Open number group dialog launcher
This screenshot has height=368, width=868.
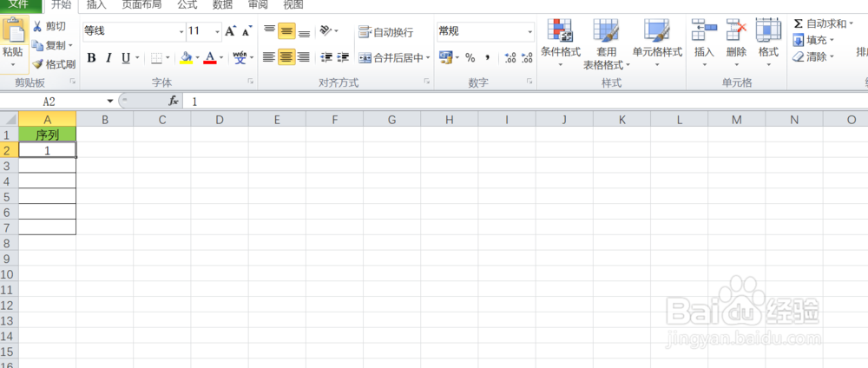pos(529,82)
